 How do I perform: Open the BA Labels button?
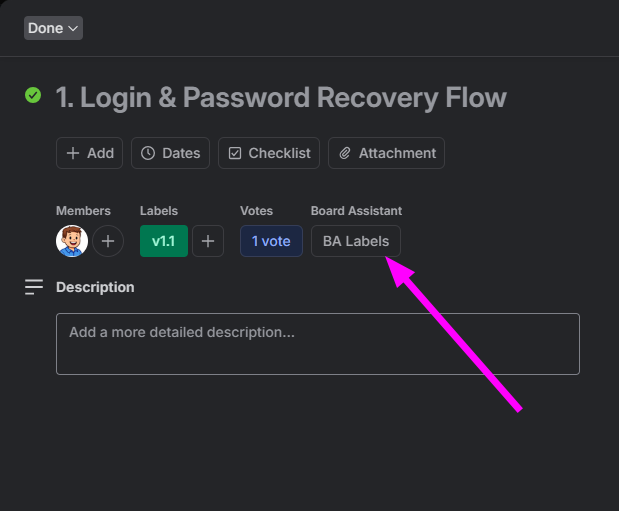pos(356,241)
